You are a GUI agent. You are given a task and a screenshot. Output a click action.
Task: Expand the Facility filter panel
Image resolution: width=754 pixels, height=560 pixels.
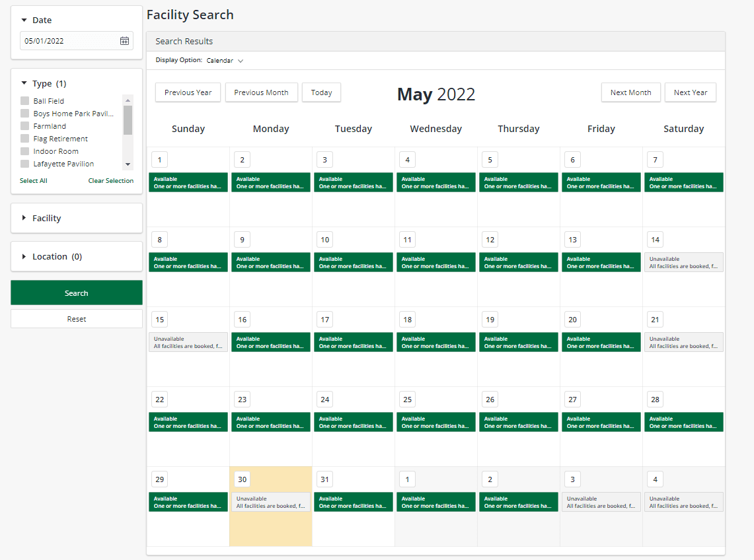coord(24,218)
